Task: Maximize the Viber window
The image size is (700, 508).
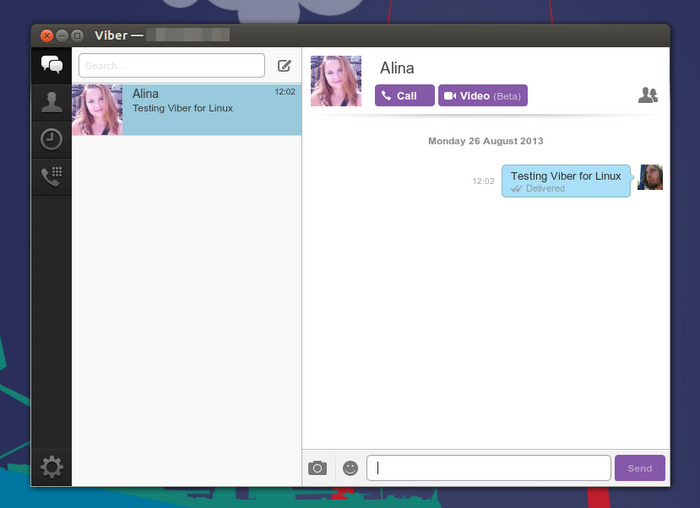Action: click(77, 35)
